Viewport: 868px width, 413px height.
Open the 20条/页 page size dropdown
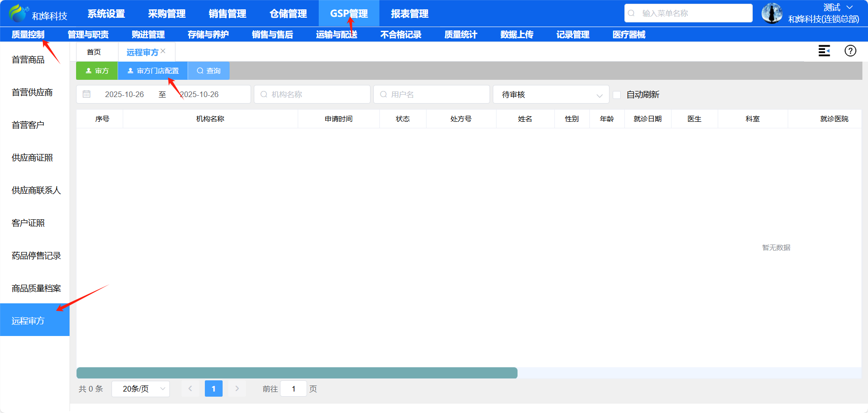(140, 389)
